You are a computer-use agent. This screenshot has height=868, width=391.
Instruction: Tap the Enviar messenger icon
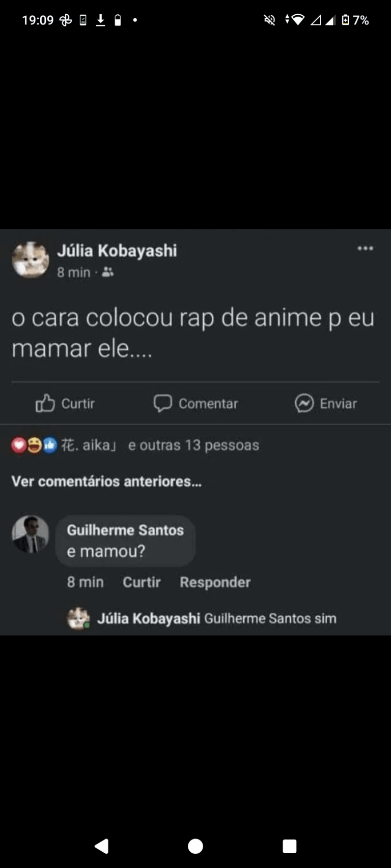[x=304, y=403]
